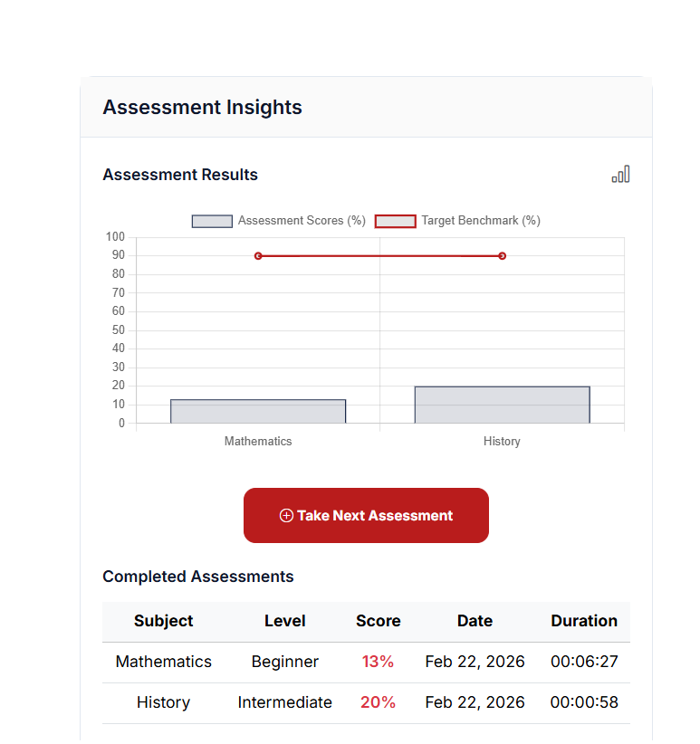The height and width of the screenshot is (744, 700).
Task: Select the Mathematics row in the table
Action: pos(164,662)
